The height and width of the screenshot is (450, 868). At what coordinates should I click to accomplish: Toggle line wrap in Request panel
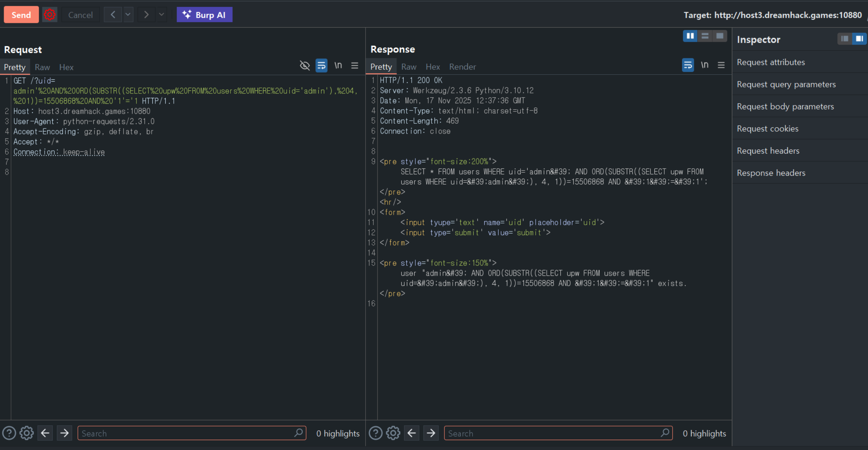(321, 66)
